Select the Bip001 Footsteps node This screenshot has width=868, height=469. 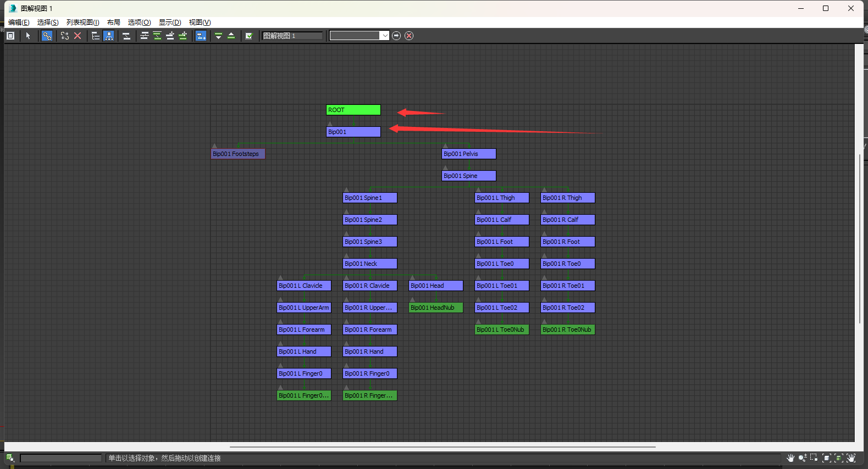(x=238, y=154)
